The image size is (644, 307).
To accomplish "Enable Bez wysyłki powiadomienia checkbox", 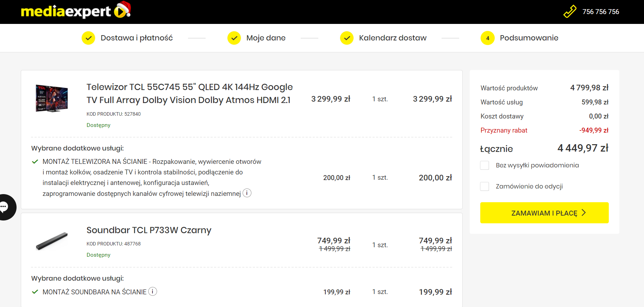I will pos(485,165).
